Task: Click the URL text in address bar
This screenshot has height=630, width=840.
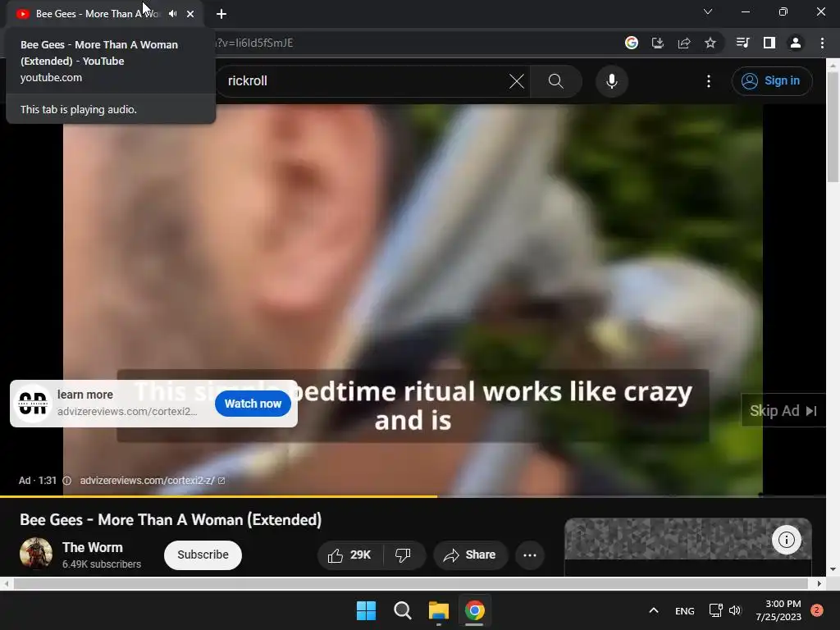Action: point(254,43)
